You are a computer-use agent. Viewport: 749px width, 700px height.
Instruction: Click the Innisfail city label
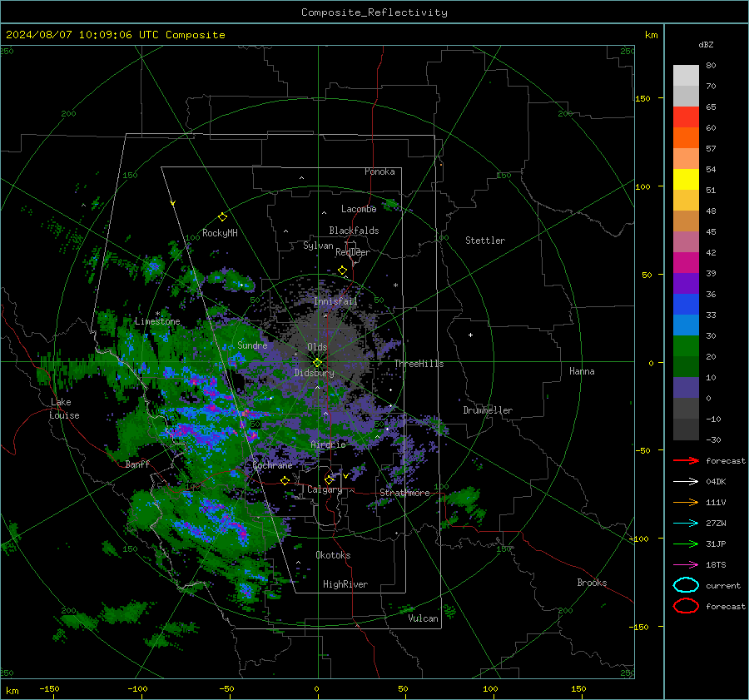pos(335,301)
